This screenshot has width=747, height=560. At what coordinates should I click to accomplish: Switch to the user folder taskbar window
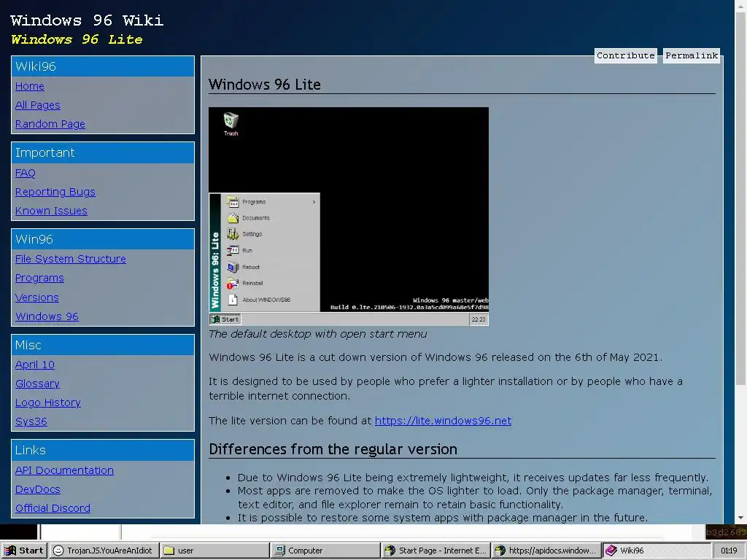(214, 551)
